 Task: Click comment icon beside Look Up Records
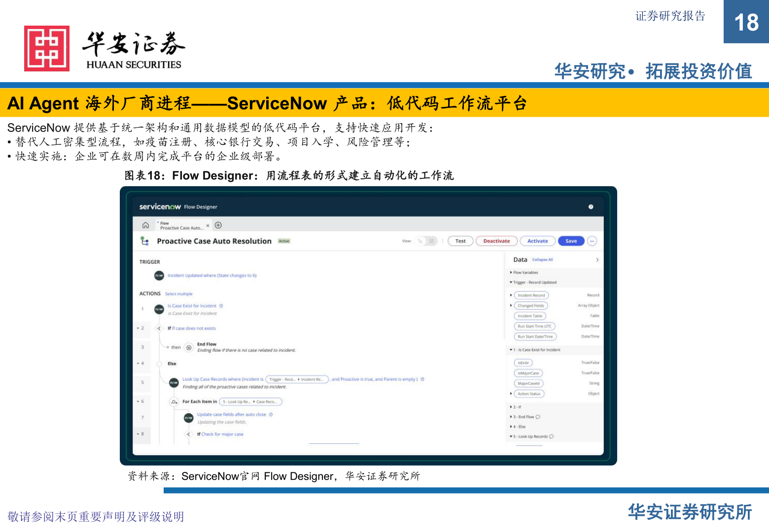552,436
